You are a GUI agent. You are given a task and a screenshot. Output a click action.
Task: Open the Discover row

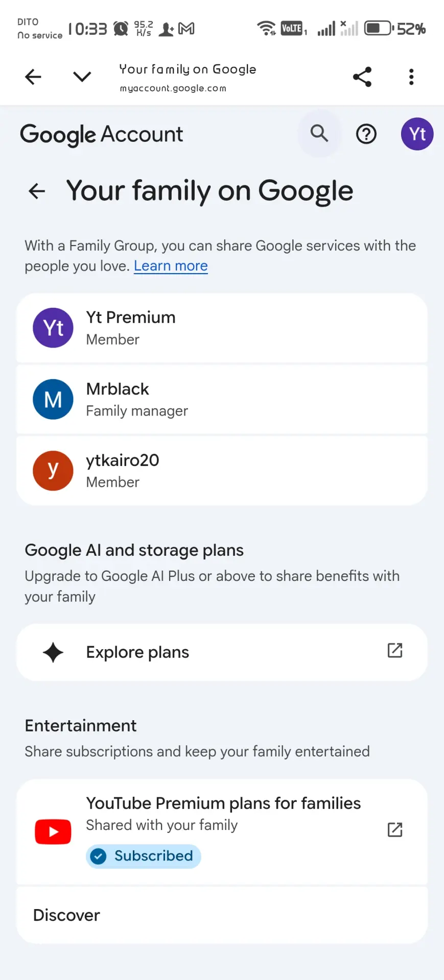point(222,915)
